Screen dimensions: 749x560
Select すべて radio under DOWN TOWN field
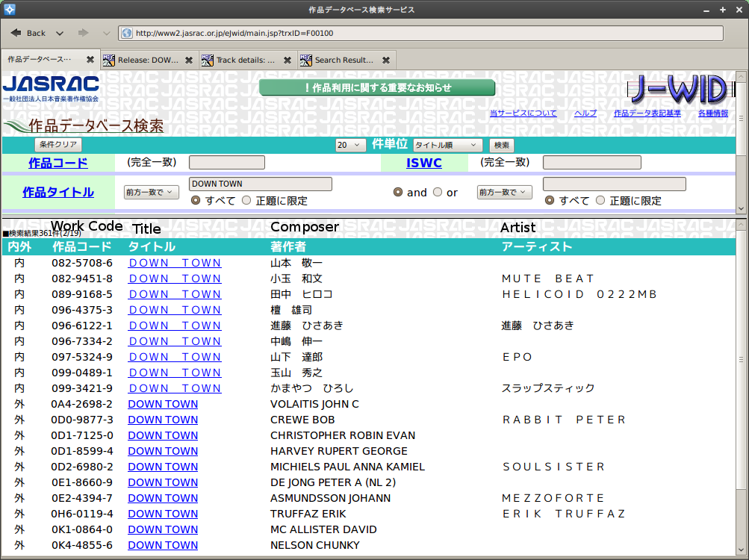point(196,200)
